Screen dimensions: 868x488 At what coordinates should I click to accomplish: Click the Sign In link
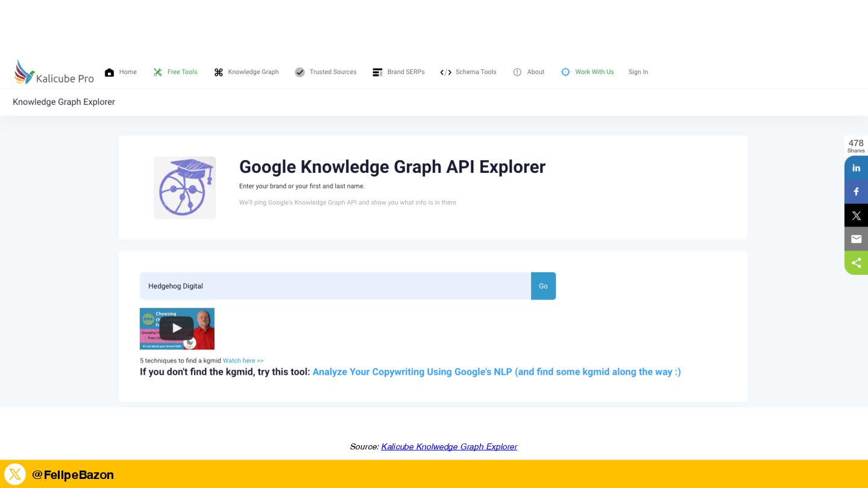pos(638,72)
